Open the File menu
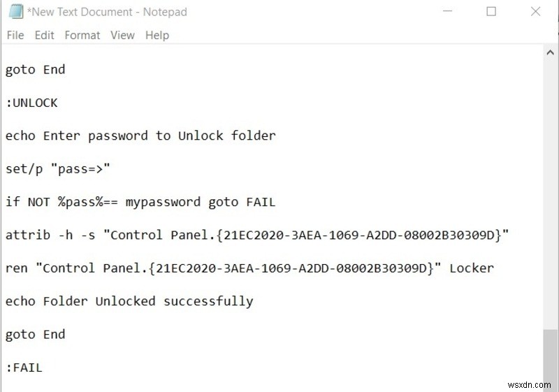Viewport: 559px width, 392px height. [x=15, y=35]
